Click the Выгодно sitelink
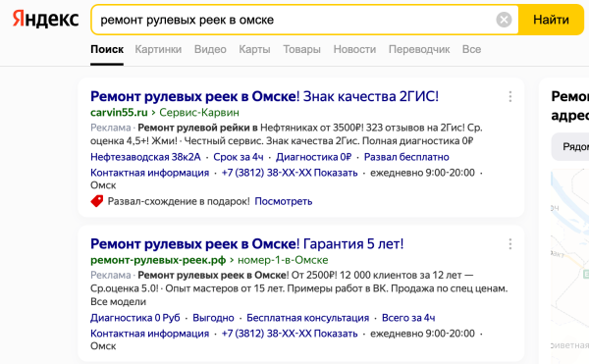The height and width of the screenshot is (364, 589). [213, 318]
